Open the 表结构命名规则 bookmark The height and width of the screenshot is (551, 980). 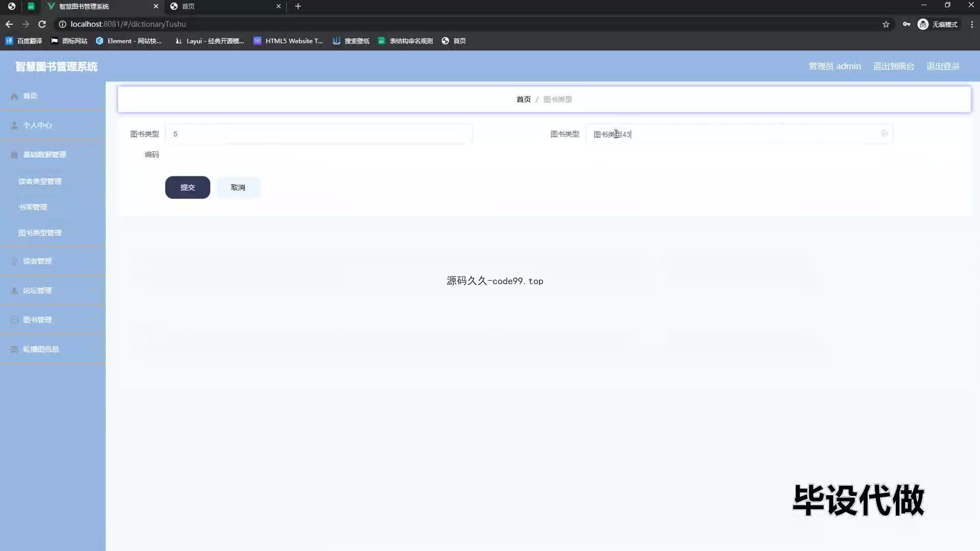click(405, 41)
